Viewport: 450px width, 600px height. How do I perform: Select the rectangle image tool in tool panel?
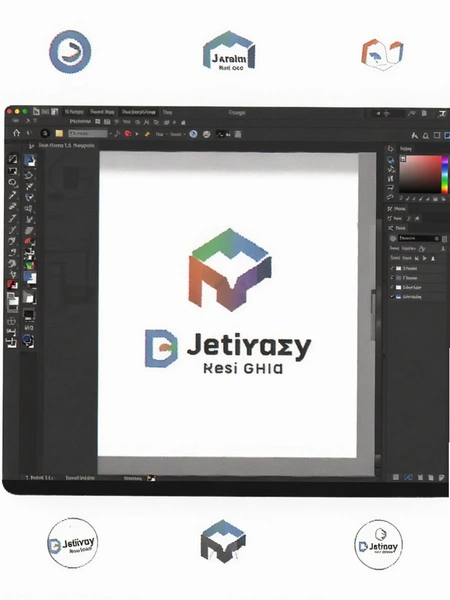pos(13,171)
